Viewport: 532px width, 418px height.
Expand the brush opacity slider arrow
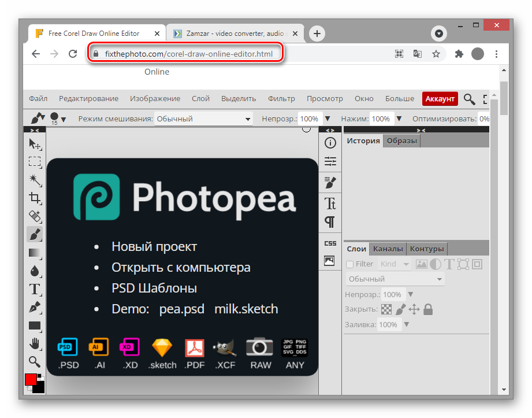[328, 119]
